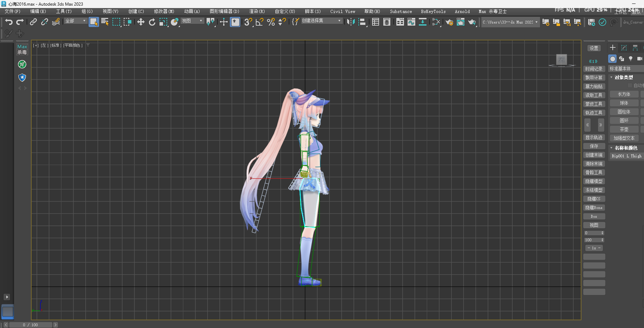The height and width of the screenshot is (328, 644).
Task: Activate the Select and Scale tool
Action: (163, 22)
